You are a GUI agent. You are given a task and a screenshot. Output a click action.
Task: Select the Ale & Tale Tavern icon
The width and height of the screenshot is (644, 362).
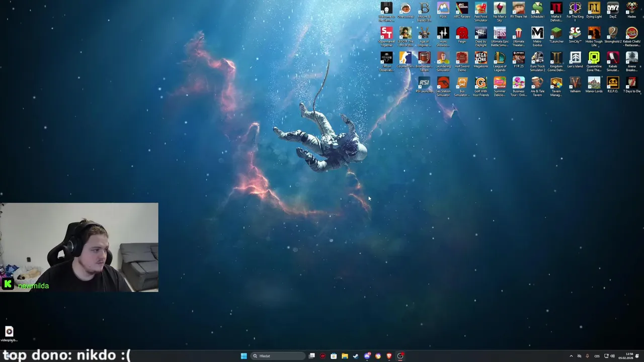pyautogui.click(x=537, y=85)
